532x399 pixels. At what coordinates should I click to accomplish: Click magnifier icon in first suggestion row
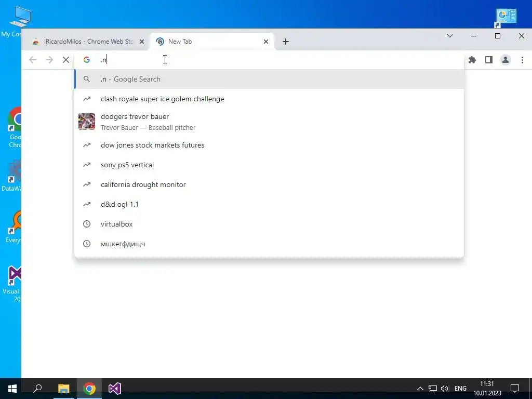coord(87,79)
